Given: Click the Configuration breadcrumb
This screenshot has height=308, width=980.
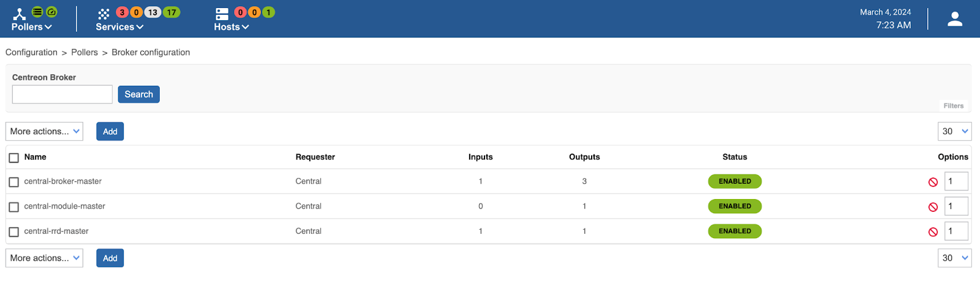Looking at the screenshot, I should [31, 53].
